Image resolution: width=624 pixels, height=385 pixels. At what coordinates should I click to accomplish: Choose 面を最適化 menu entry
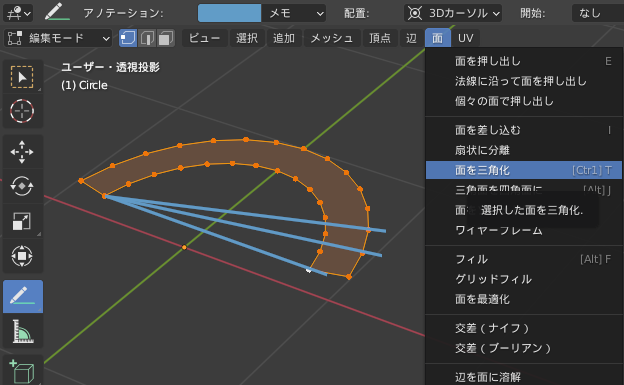pyautogui.click(x=524, y=299)
